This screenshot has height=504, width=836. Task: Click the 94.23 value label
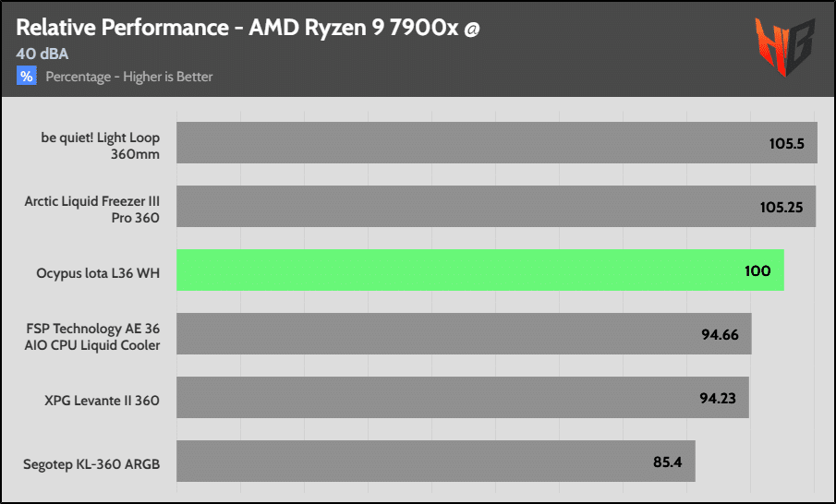coord(718,398)
